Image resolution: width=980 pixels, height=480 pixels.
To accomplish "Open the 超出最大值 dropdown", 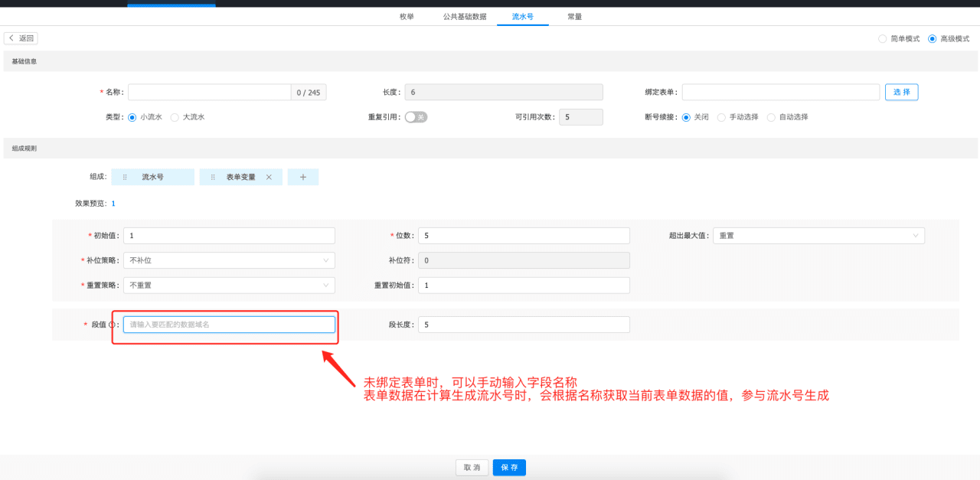I will pyautogui.click(x=818, y=236).
